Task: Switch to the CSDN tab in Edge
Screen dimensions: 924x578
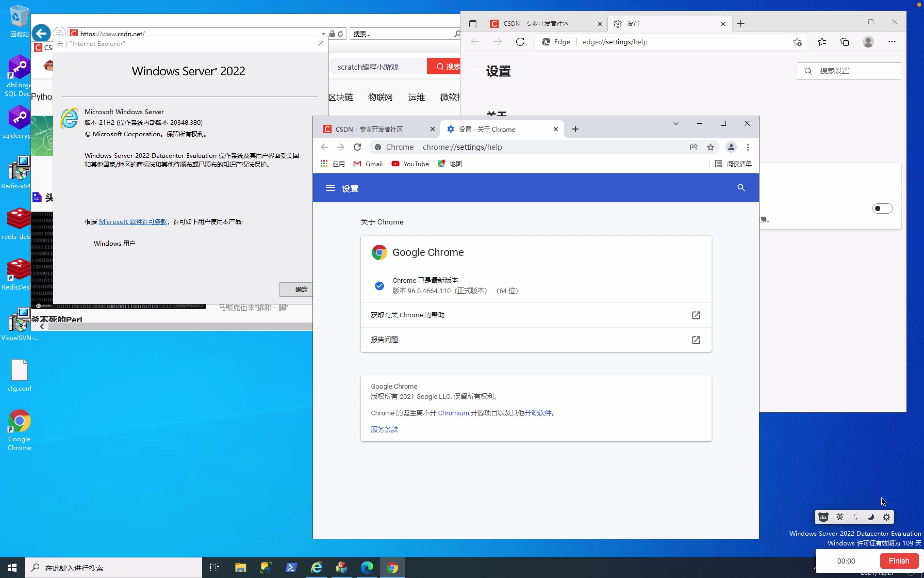Action: tap(546, 24)
